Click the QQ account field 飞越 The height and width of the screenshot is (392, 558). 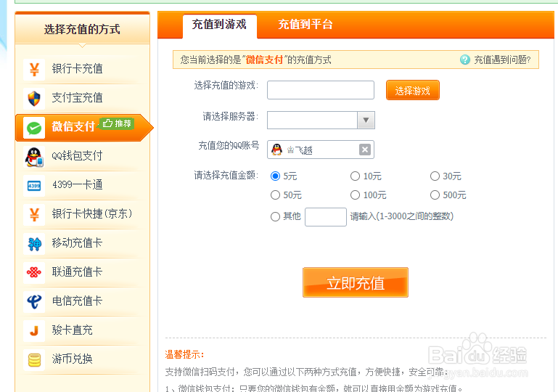pyautogui.click(x=321, y=150)
